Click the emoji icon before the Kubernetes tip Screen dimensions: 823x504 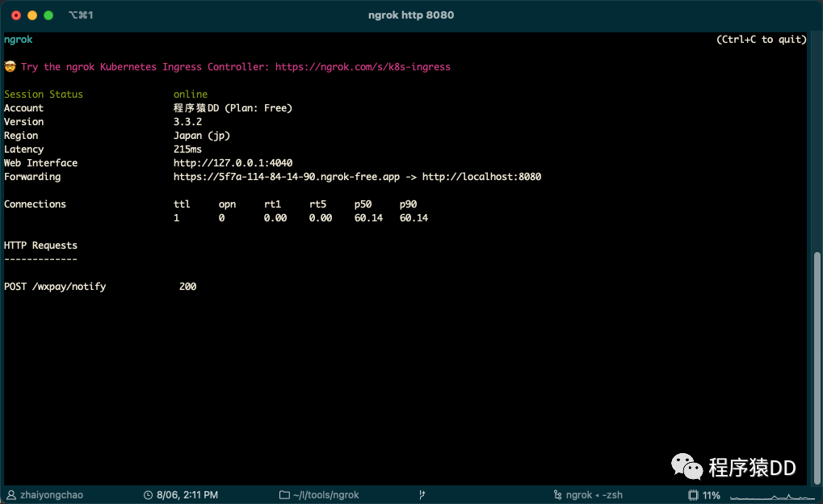click(x=10, y=67)
